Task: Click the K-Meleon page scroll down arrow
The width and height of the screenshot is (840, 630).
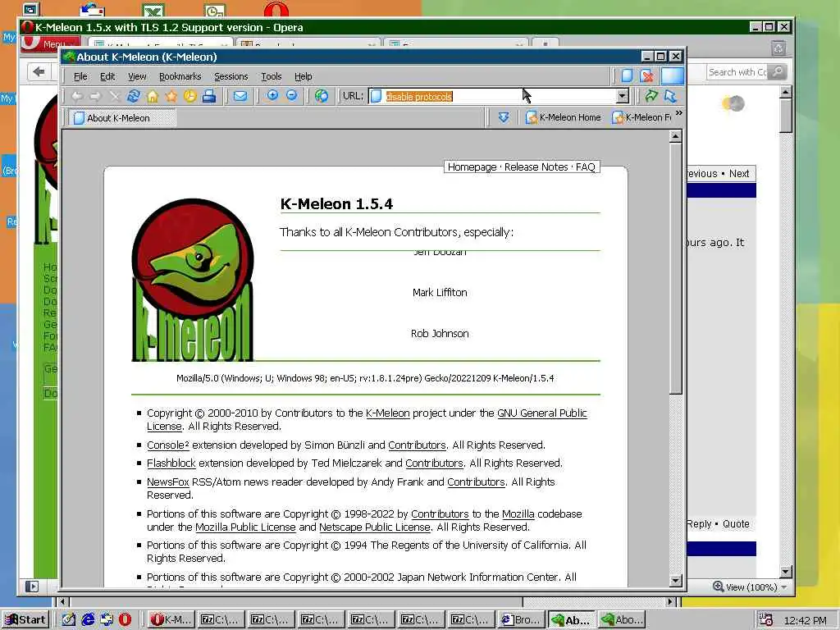Action: point(676,581)
